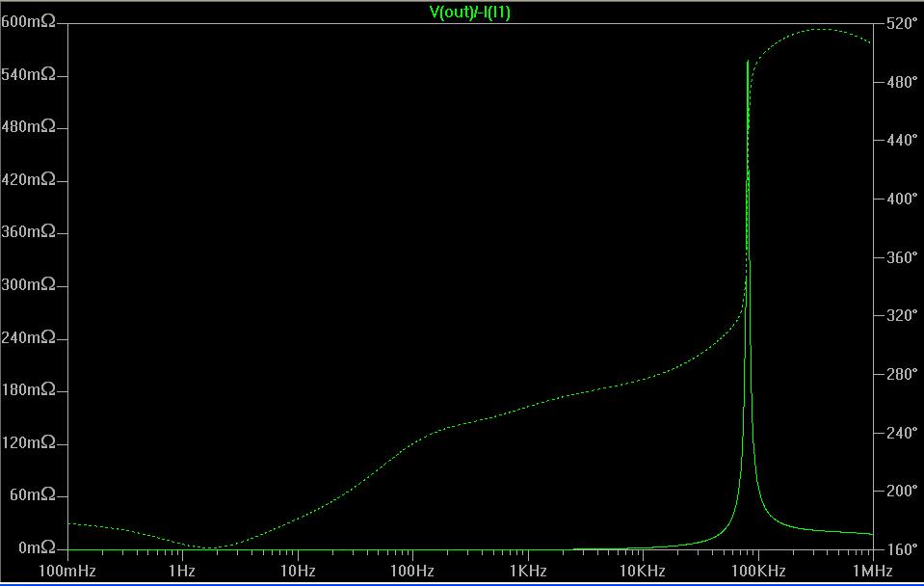Image resolution: width=924 pixels, height=586 pixels.
Task: Click the 1KHz frequency axis label
Action: pyautogui.click(x=528, y=571)
